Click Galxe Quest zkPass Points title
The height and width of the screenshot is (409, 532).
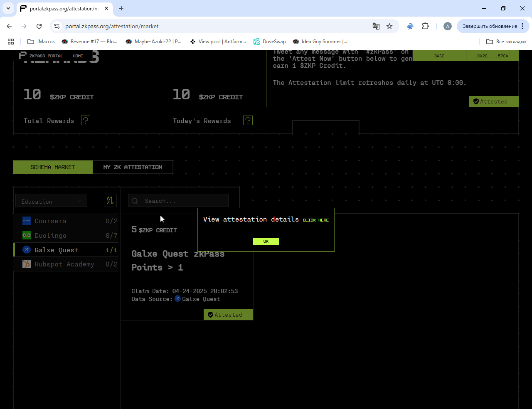(178, 261)
